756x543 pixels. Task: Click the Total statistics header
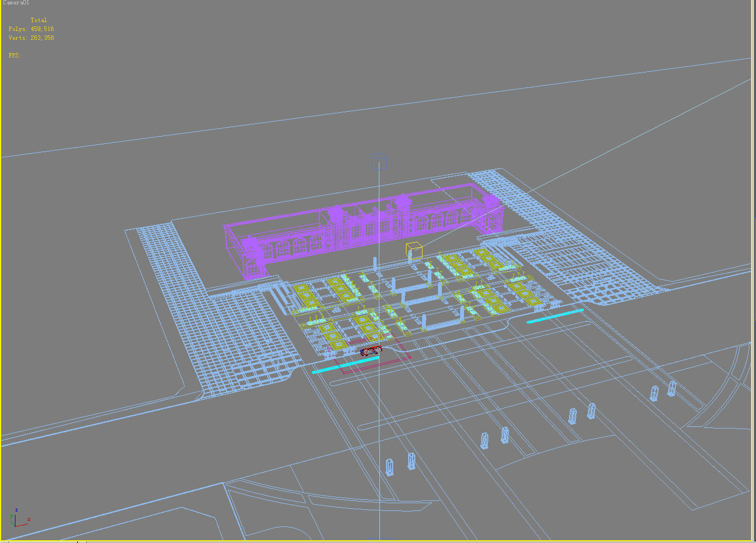pos(39,20)
